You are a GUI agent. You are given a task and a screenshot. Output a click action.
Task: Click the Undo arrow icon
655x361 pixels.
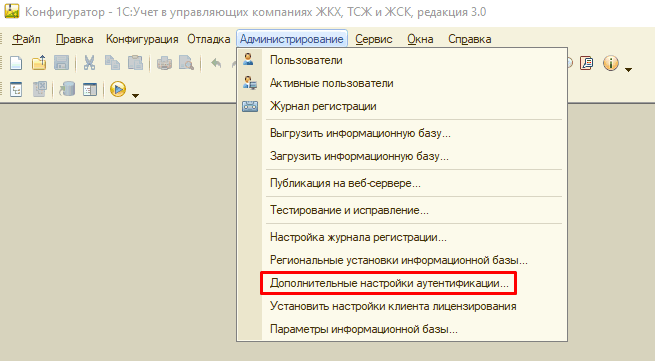pyautogui.click(x=216, y=63)
